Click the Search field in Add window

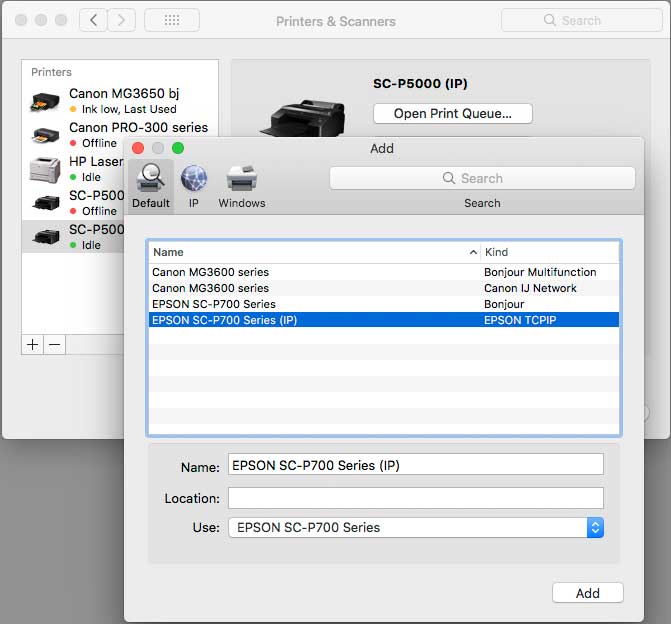[482, 178]
